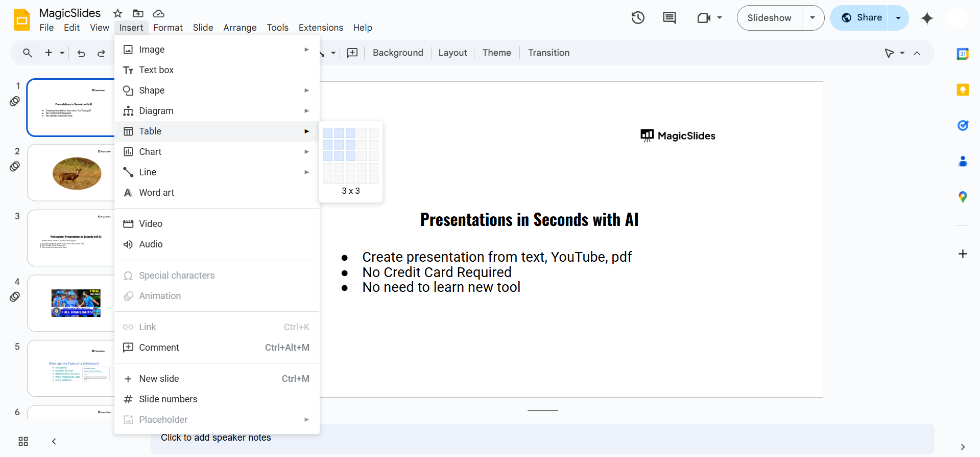The width and height of the screenshot is (980, 457).
Task: Star the MagicSlides presentation
Action: [117, 13]
